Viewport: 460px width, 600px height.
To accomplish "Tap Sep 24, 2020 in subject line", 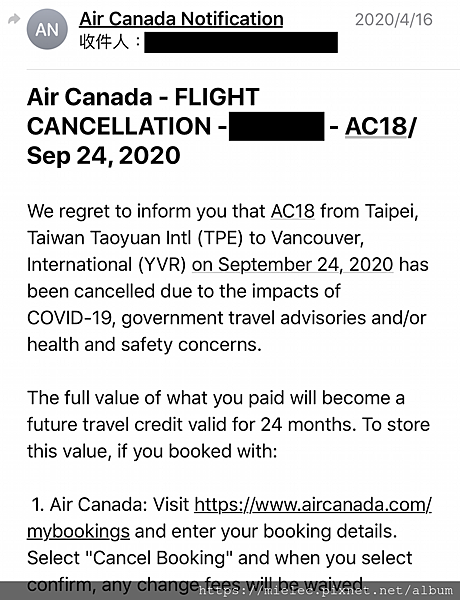I will pos(103,156).
